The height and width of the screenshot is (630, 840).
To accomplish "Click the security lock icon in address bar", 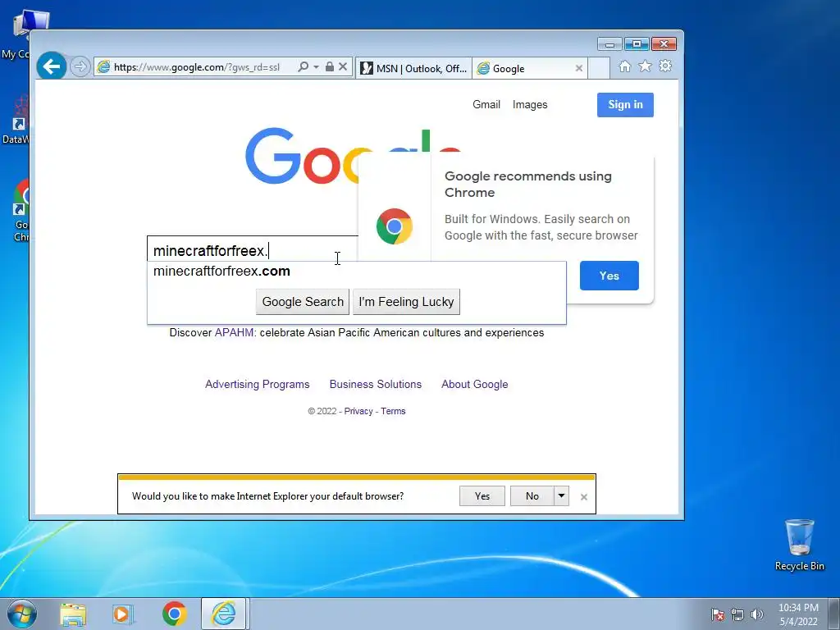I will pos(330,67).
